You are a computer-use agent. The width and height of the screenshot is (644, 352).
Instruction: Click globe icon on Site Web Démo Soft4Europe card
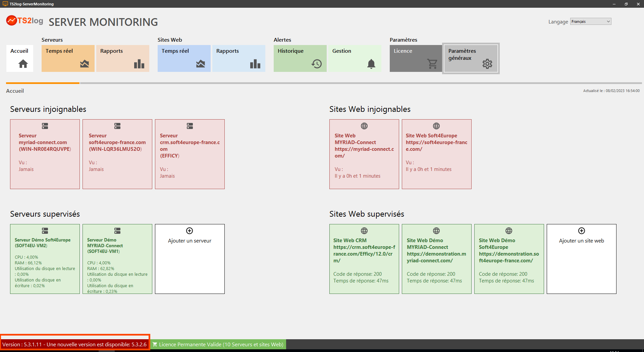509,231
